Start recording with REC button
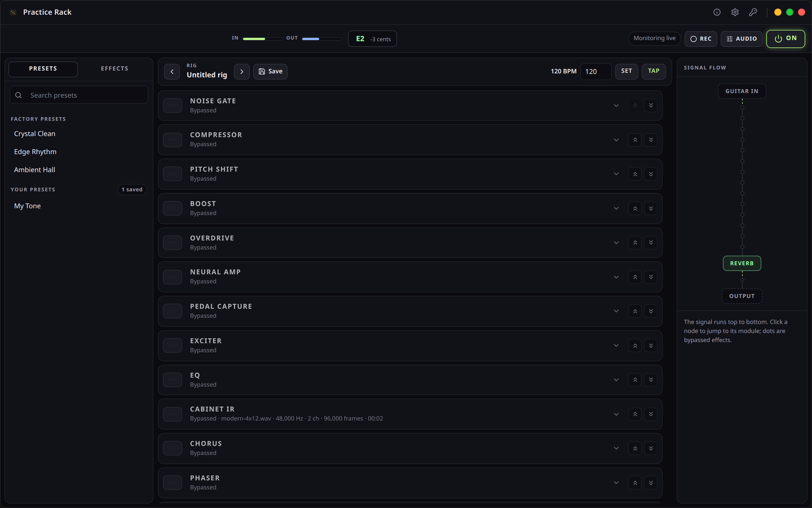The height and width of the screenshot is (508, 812). 701,39
